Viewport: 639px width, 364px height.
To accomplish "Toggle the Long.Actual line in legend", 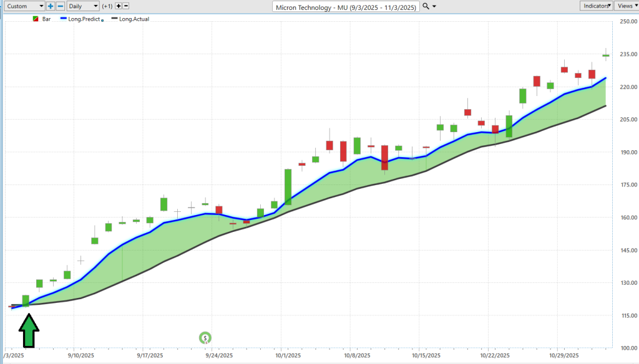I will pos(129,19).
